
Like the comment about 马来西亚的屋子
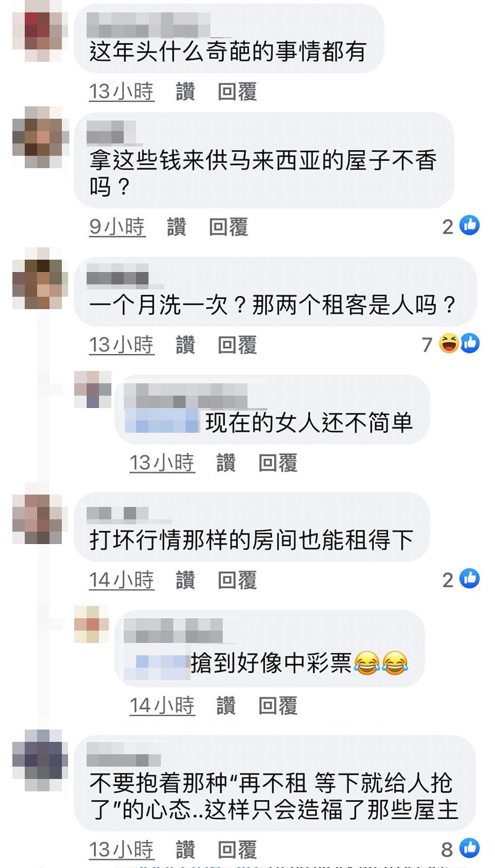176,227
